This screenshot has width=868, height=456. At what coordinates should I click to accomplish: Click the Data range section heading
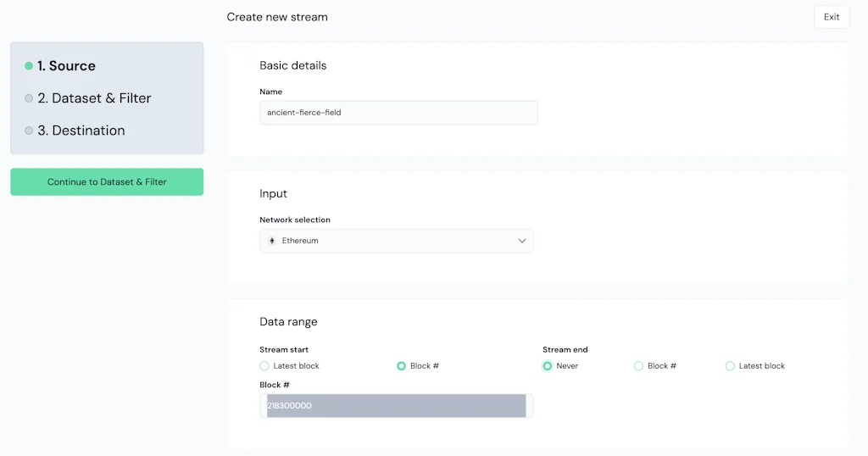288,322
